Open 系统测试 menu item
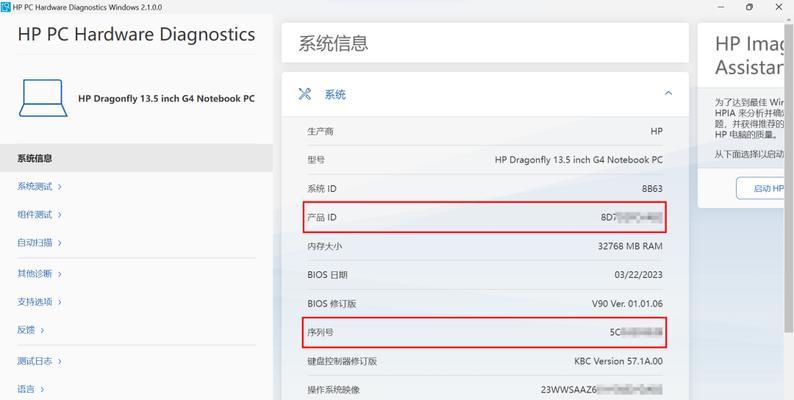Screen dimensions: 794x400 click(x=39, y=186)
